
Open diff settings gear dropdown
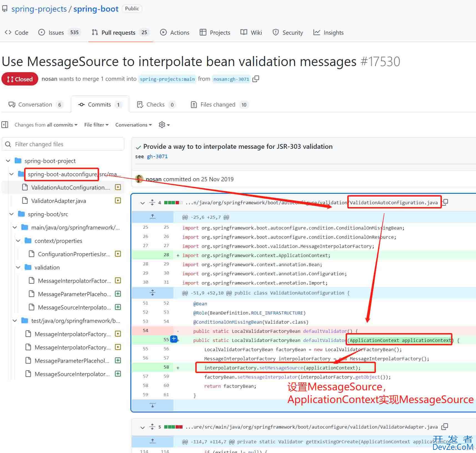tap(164, 125)
